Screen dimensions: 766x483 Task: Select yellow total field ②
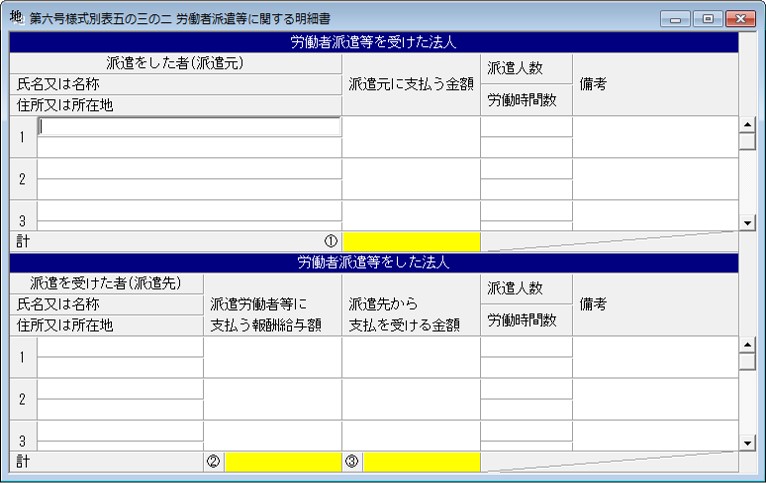283,462
